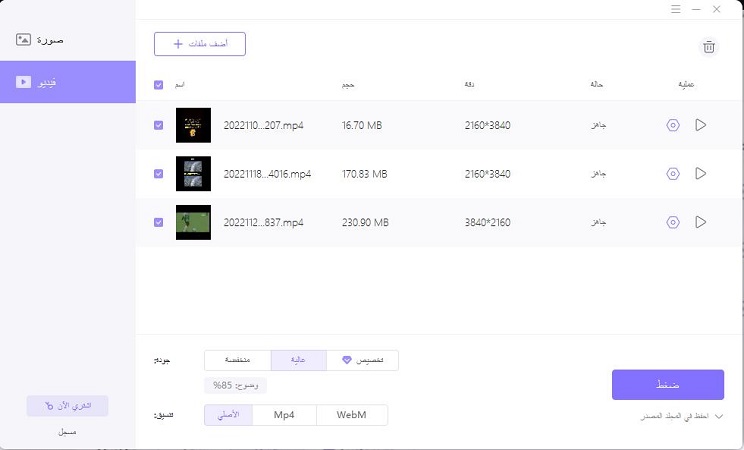Play preview of the 170.83 MB video
Screen dimensions: 744x450
point(700,174)
